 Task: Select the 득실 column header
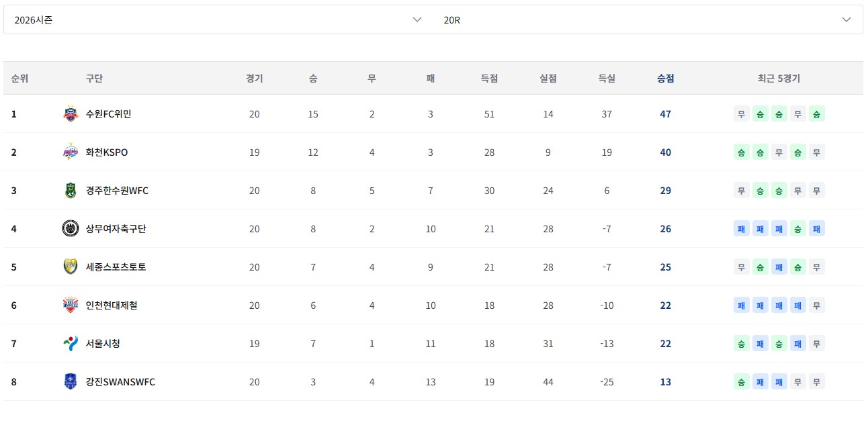click(x=607, y=79)
